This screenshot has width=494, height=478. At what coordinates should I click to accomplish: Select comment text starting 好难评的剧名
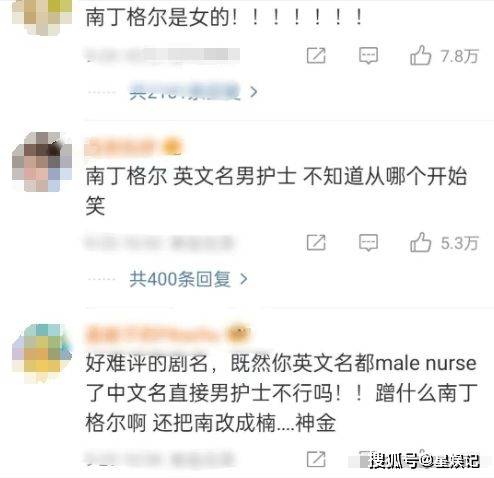click(282, 393)
